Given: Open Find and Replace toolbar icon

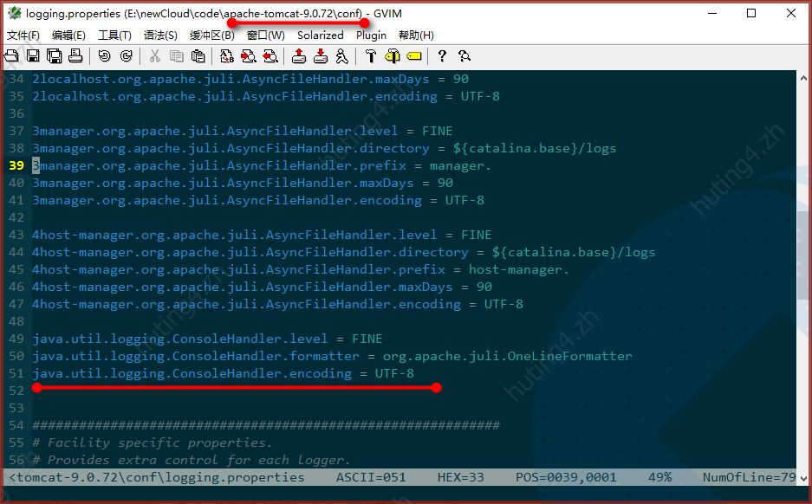Looking at the screenshot, I should [x=226, y=56].
